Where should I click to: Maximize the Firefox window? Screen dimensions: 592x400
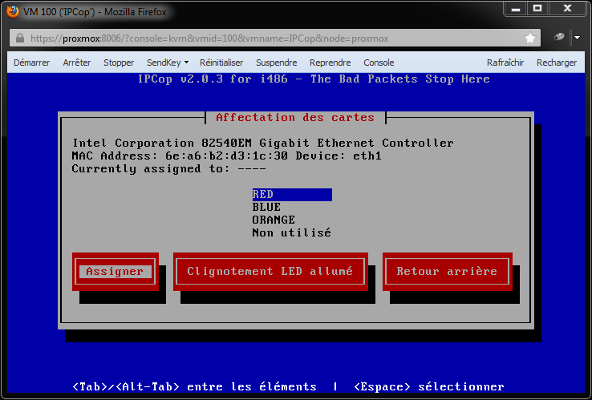point(538,9)
